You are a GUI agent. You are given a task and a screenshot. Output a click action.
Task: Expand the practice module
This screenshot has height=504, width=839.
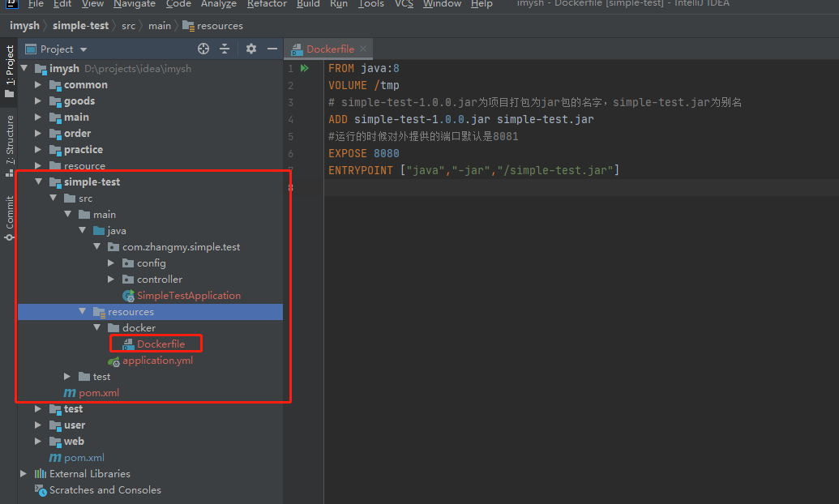click(x=38, y=149)
